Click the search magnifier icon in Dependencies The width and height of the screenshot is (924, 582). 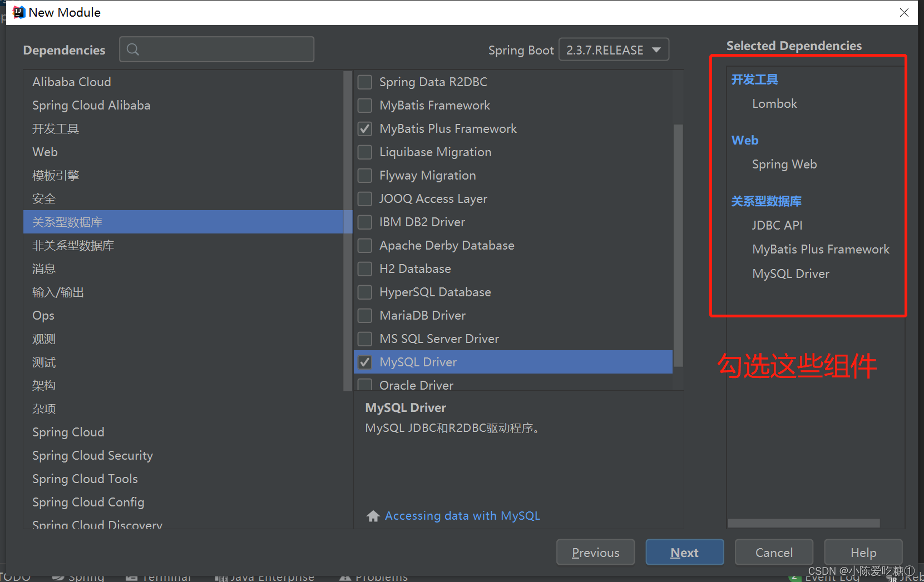click(132, 49)
